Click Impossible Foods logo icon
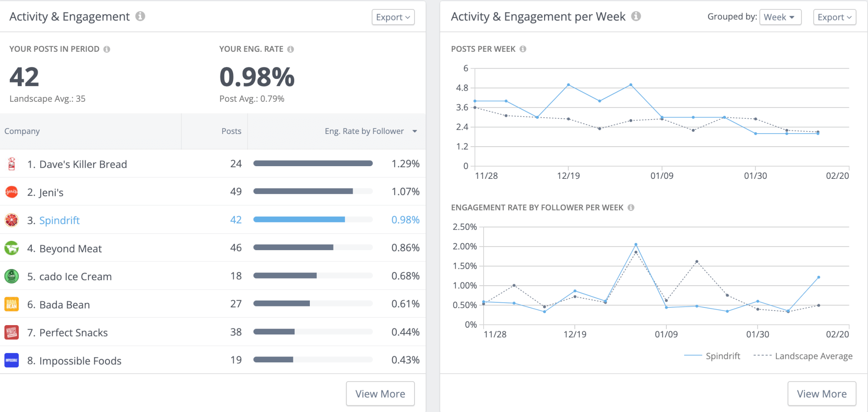The image size is (868, 412). point(11,360)
